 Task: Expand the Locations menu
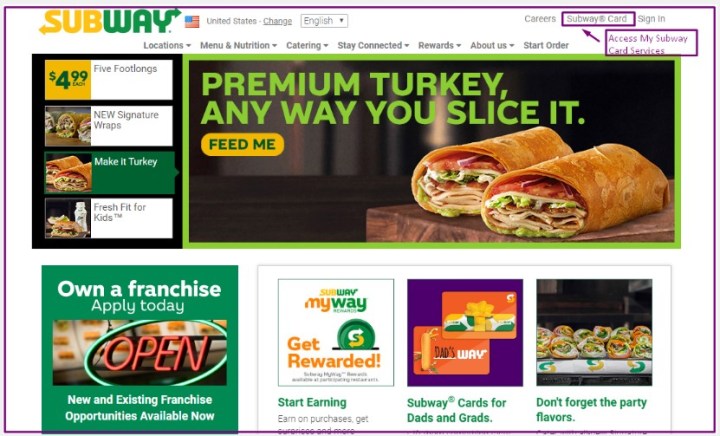click(167, 45)
